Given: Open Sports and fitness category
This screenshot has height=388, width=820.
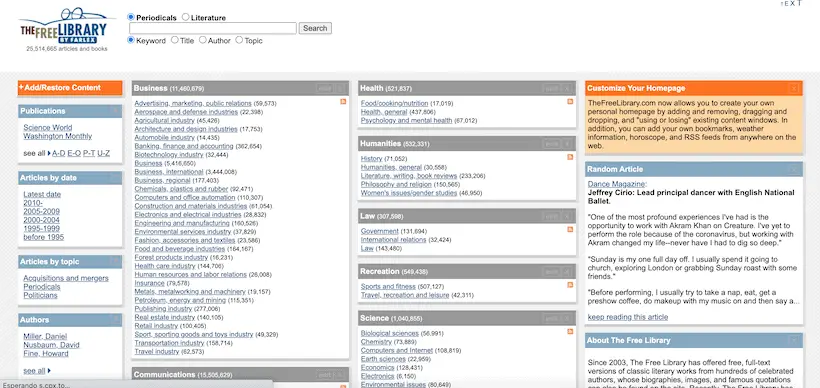Looking at the screenshot, I should pyautogui.click(x=388, y=287).
